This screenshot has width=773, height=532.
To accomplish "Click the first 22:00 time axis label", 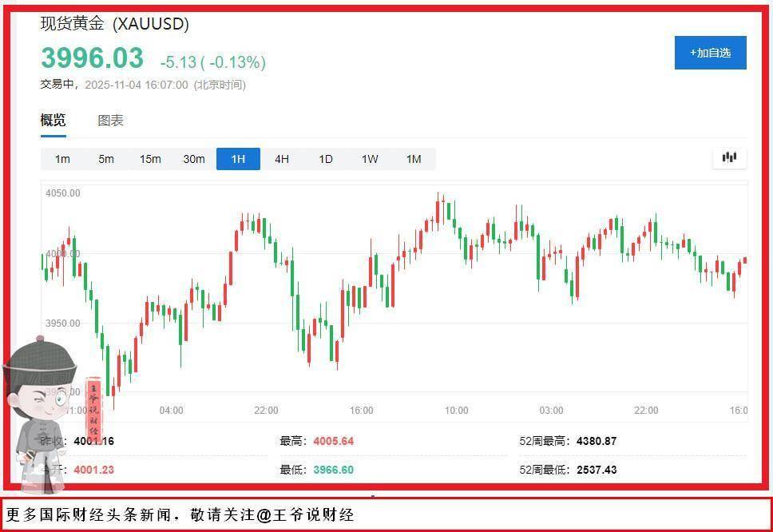I will click(266, 411).
